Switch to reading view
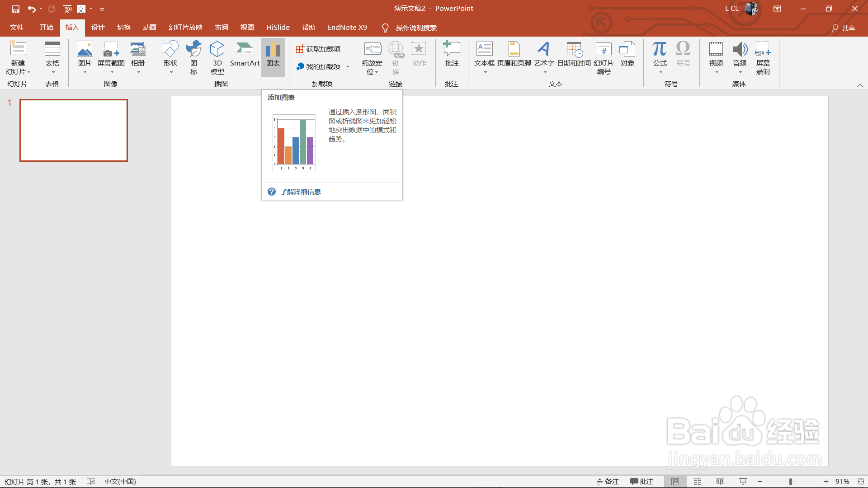The height and width of the screenshot is (488, 868). (x=720, y=482)
